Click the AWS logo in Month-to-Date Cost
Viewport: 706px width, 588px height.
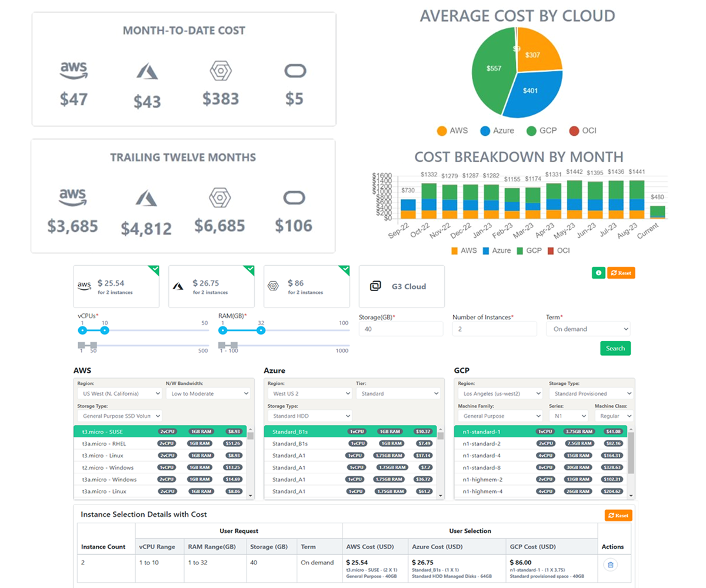click(74, 71)
